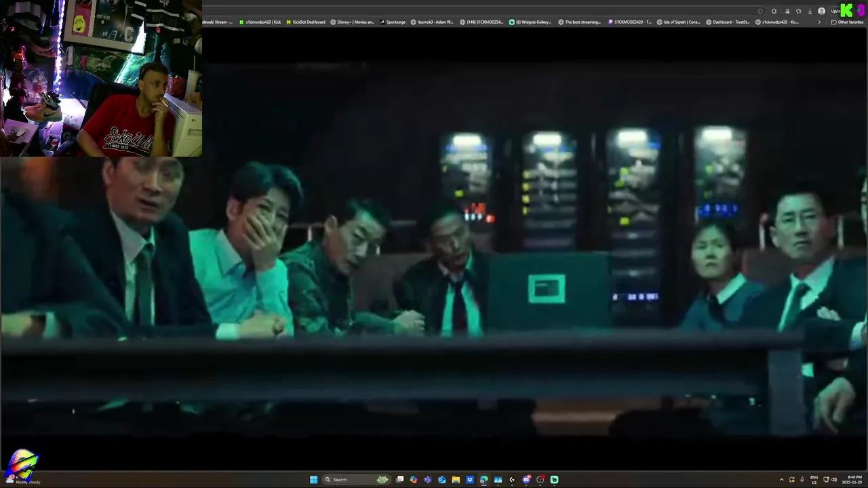
Task: Expand the bookmarks bar overflow chevron
Action: [x=819, y=22]
